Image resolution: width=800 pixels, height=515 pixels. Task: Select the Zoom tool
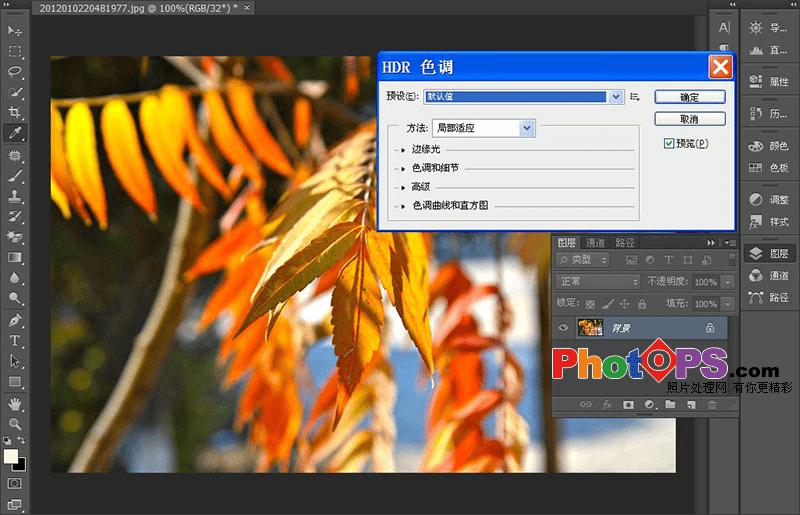click(x=15, y=424)
